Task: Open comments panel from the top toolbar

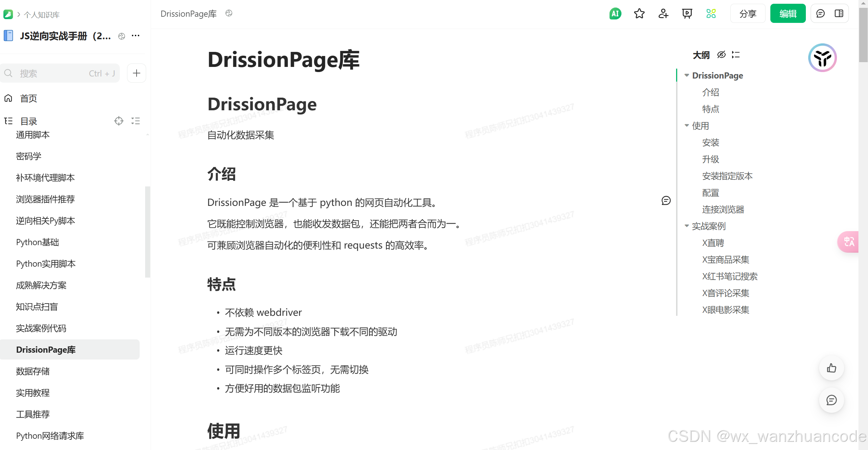Action: point(821,14)
